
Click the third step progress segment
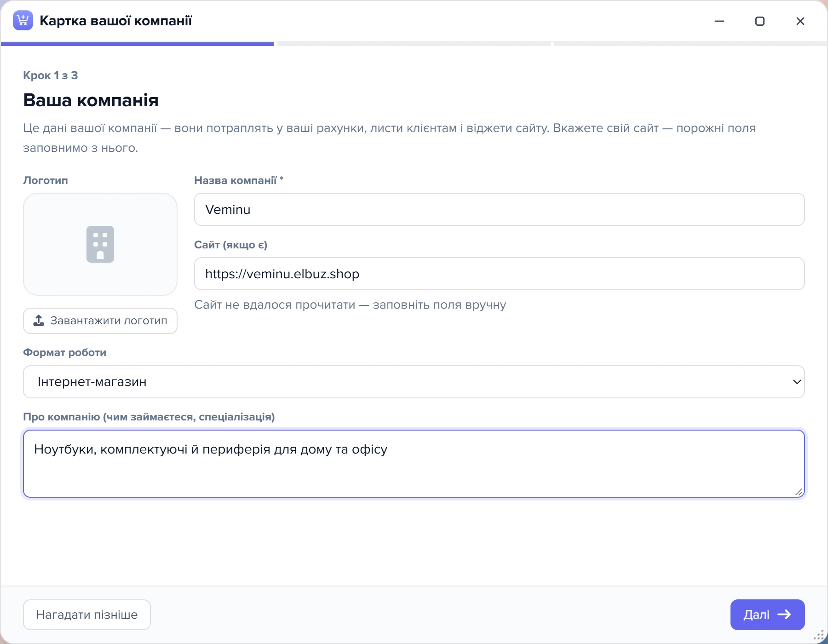pyautogui.click(x=690, y=44)
